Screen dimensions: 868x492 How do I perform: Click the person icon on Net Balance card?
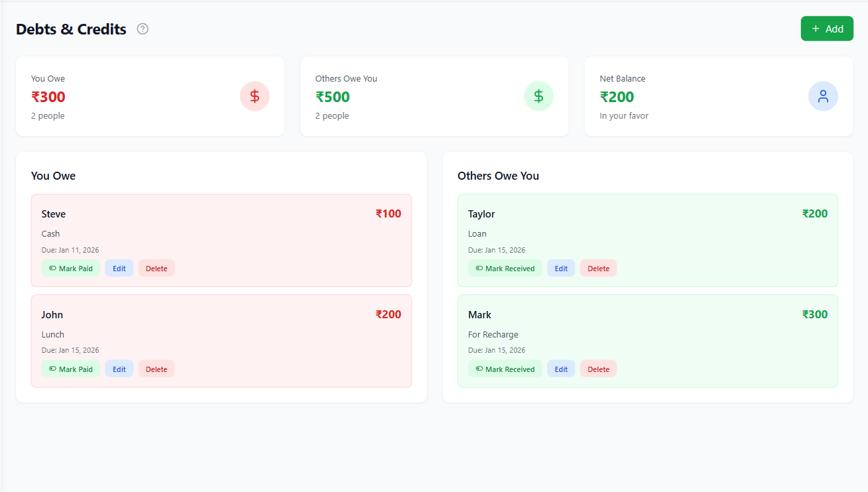pos(823,96)
